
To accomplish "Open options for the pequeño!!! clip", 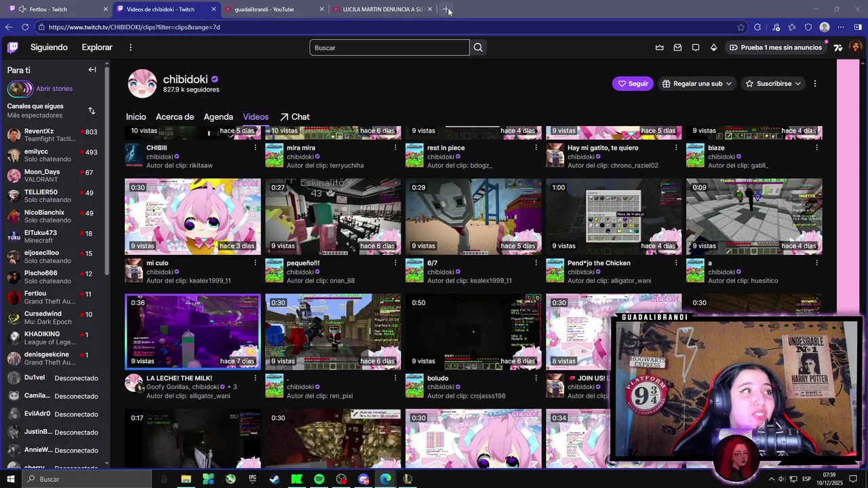I will pyautogui.click(x=395, y=263).
